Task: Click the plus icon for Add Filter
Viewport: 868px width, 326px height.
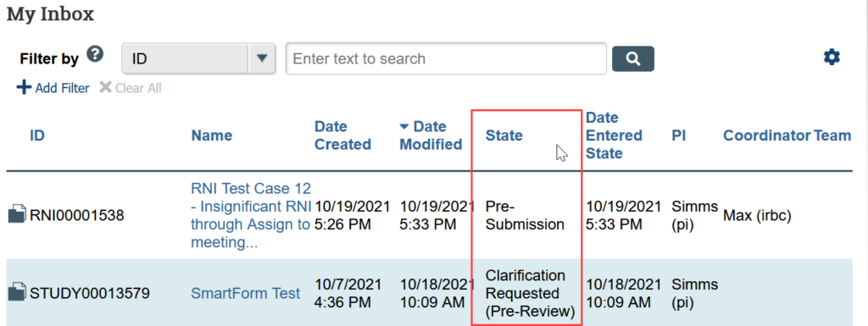Action: (x=24, y=87)
